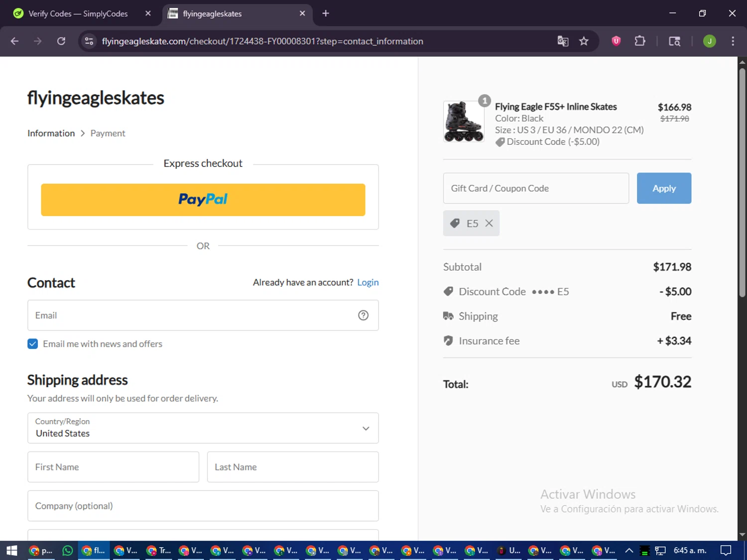Go to the Payment breadcrumb step
Screen dimensions: 747x560
coord(108,133)
